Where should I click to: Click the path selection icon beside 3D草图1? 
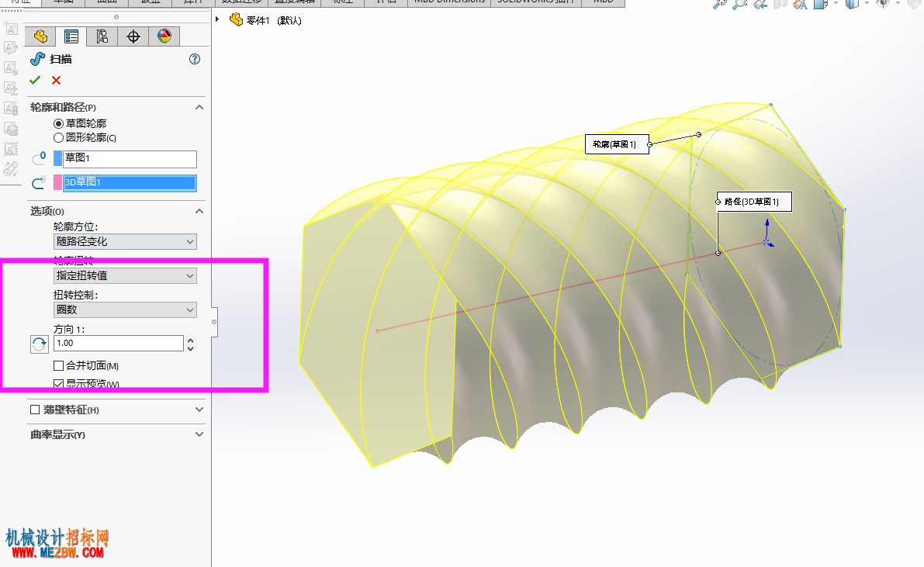[39, 183]
